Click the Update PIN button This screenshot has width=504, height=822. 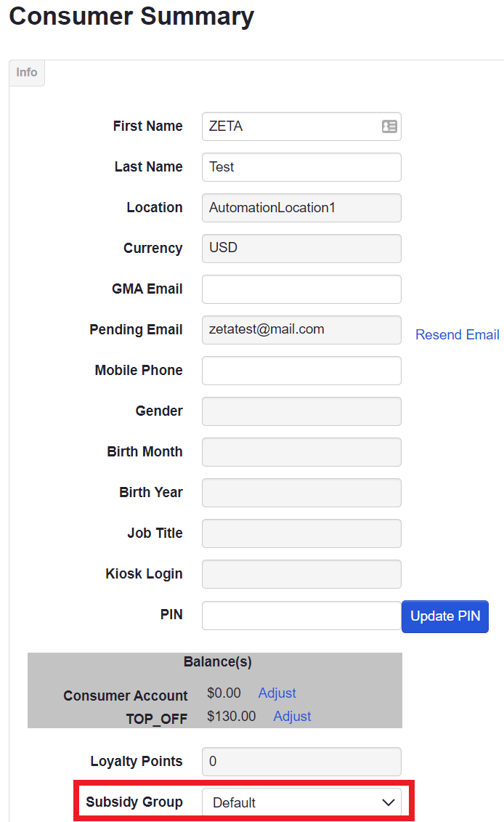pyautogui.click(x=444, y=616)
